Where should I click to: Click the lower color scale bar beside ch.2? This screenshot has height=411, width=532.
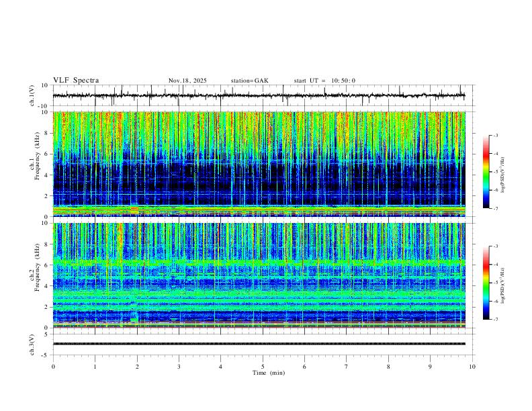click(x=486, y=283)
